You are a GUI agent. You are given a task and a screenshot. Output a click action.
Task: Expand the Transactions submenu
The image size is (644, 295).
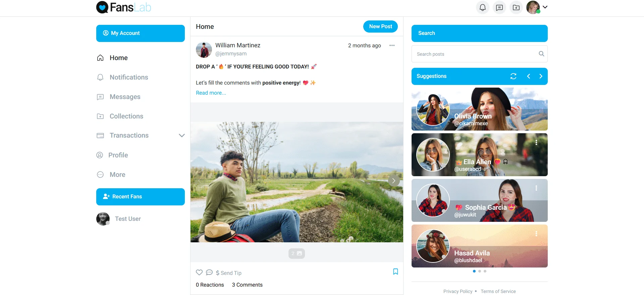pos(181,136)
